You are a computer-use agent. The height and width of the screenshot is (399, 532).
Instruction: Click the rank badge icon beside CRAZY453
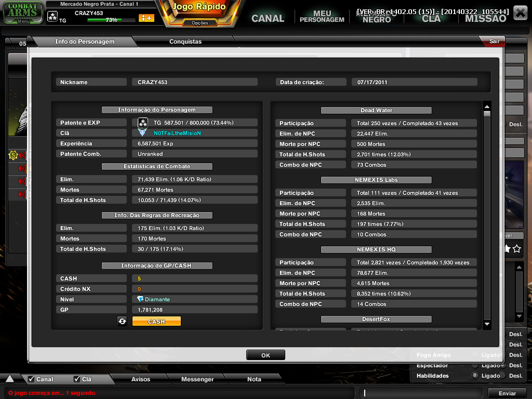tap(52, 16)
